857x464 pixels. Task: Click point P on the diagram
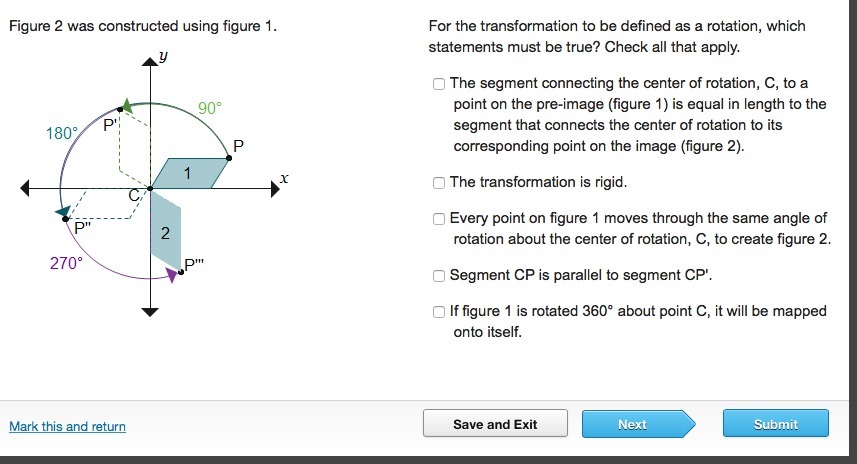pyautogui.click(x=230, y=157)
